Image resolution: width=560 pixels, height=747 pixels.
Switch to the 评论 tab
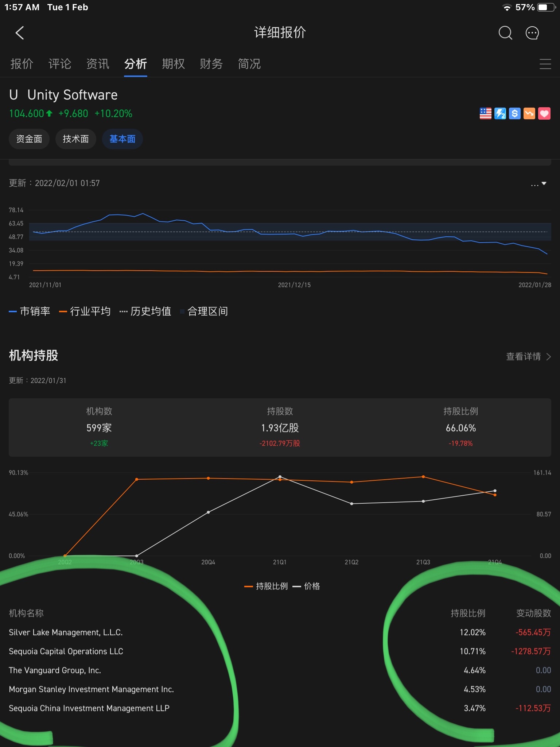(x=60, y=64)
